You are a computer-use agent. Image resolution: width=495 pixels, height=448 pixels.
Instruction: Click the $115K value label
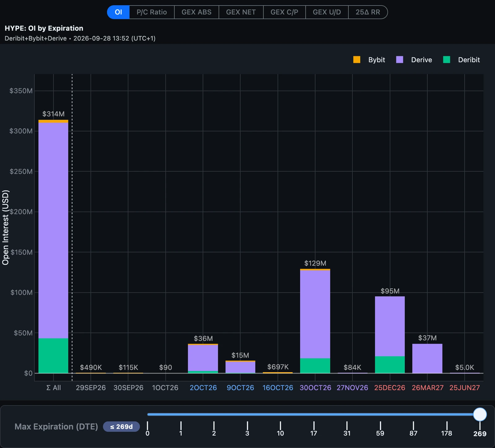pos(128,368)
